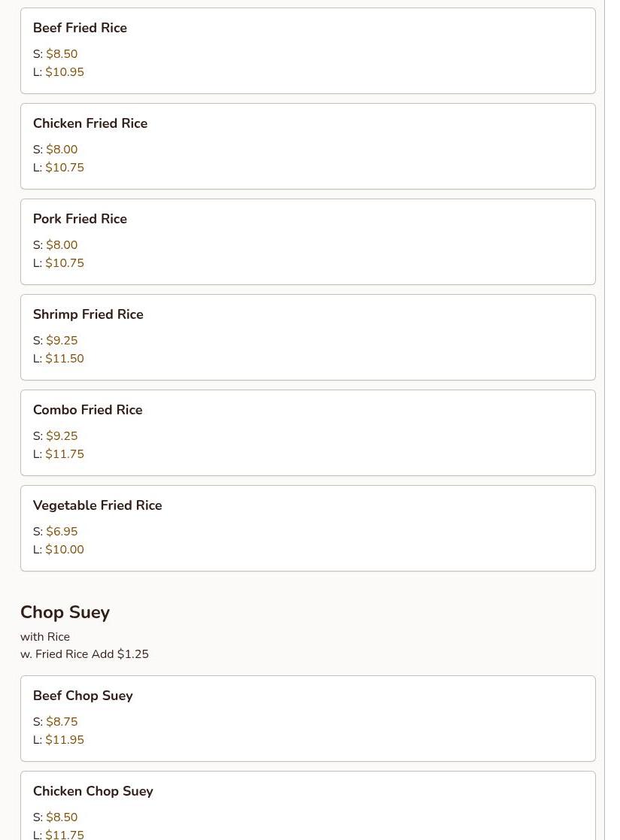Click the Pork Fried Rice card title

[80, 219]
